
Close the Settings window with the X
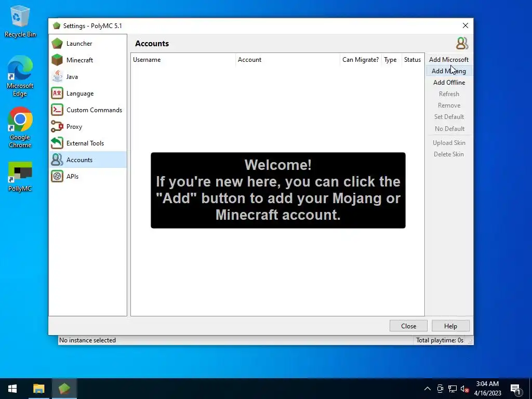(x=465, y=26)
